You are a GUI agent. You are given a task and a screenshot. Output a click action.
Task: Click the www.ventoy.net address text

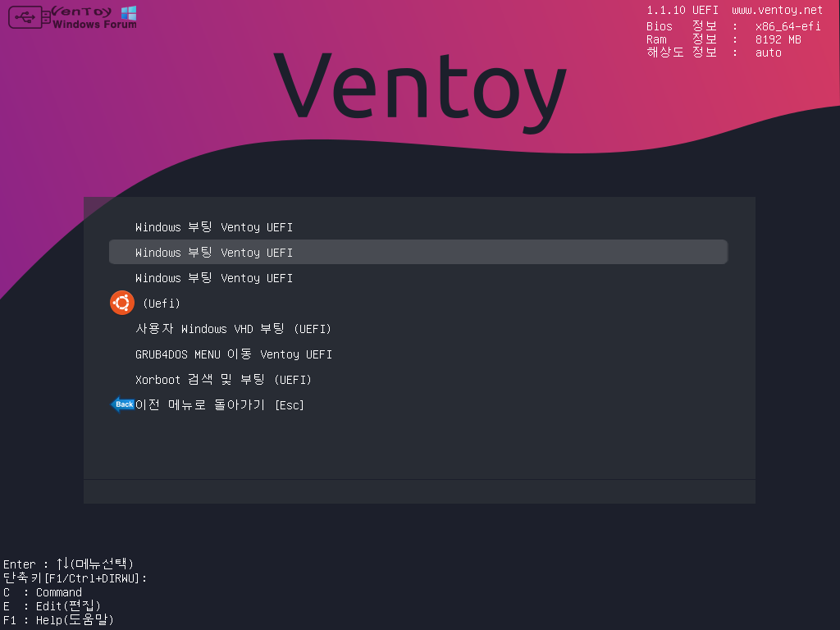click(778, 10)
